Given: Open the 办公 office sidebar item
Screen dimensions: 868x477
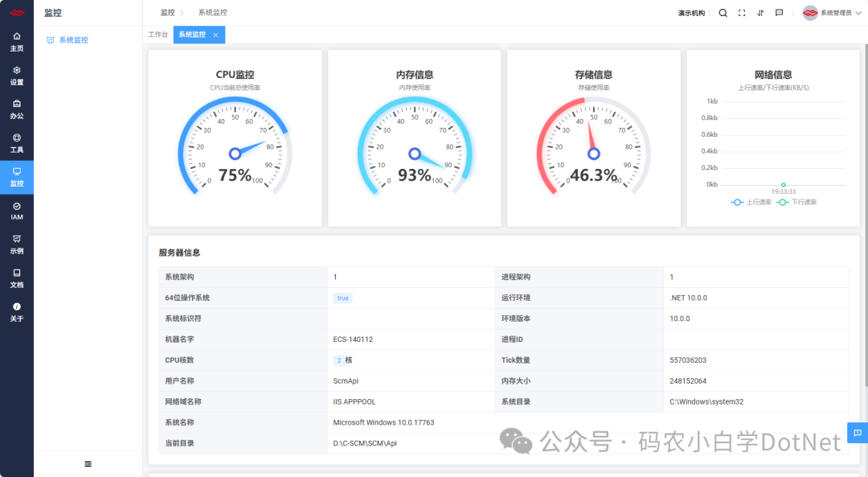Looking at the screenshot, I should [17, 109].
